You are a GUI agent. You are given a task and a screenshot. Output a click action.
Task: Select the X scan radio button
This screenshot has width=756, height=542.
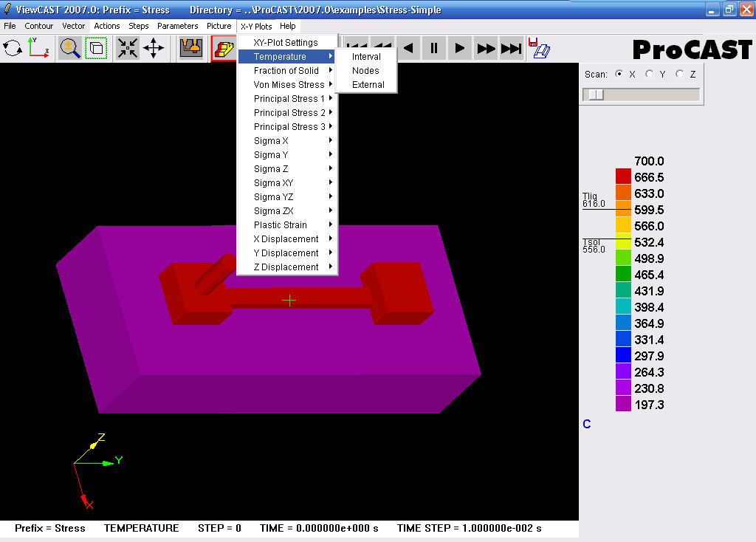click(619, 74)
